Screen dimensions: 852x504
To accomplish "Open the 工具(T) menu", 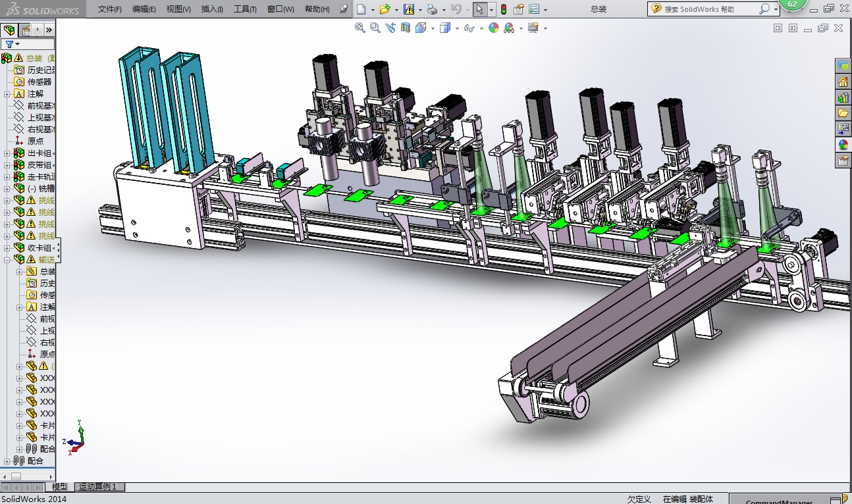I will [245, 9].
